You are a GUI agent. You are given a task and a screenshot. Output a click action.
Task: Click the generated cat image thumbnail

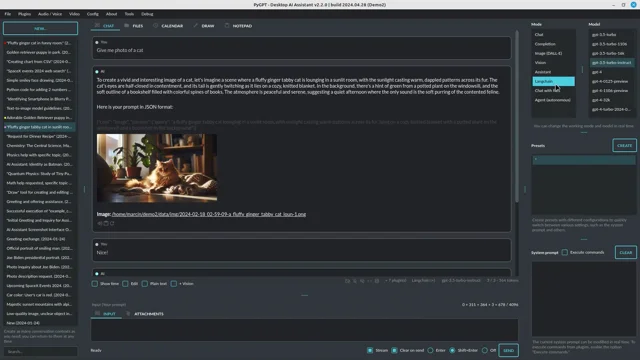coord(157,168)
